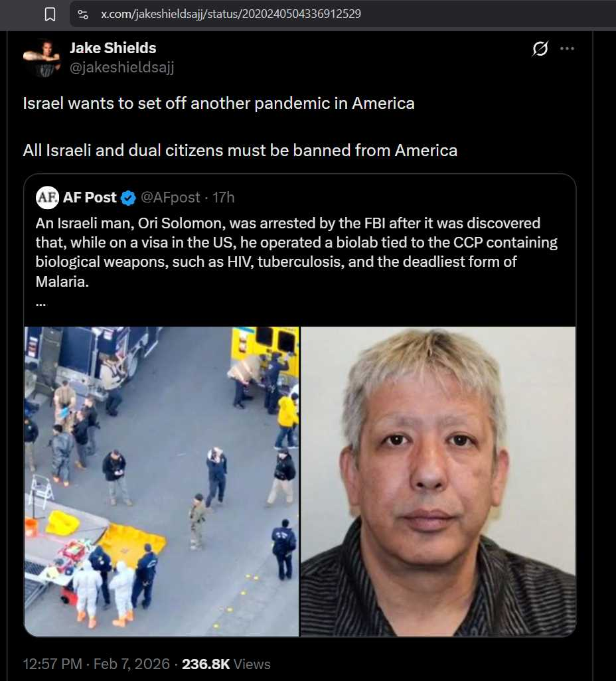Click the @jakeshieldsajj handle

click(x=122, y=67)
